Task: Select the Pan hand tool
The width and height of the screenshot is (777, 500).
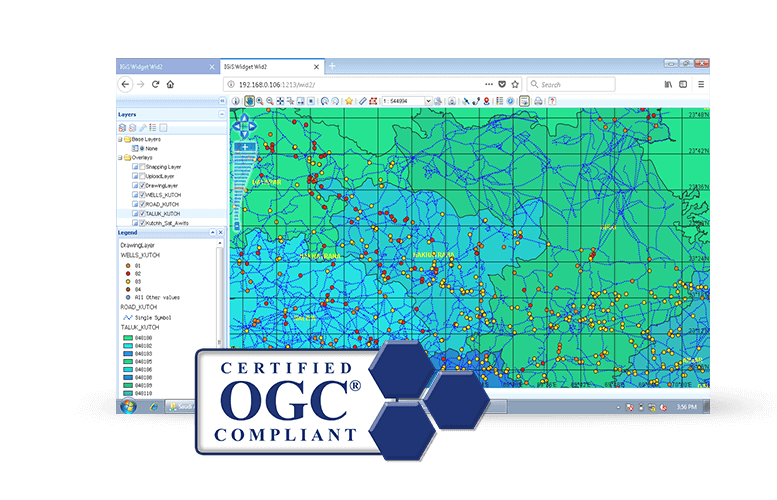Action: (249, 101)
